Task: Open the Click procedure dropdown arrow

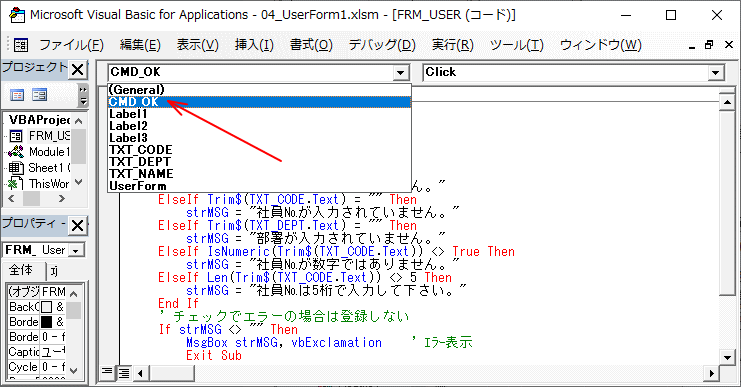Action: coord(715,73)
